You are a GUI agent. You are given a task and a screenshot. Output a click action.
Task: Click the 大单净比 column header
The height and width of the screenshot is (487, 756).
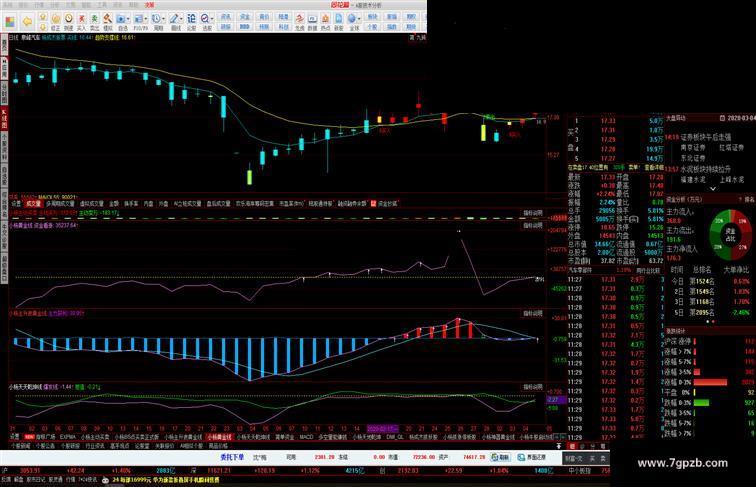[x=736, y=270]
